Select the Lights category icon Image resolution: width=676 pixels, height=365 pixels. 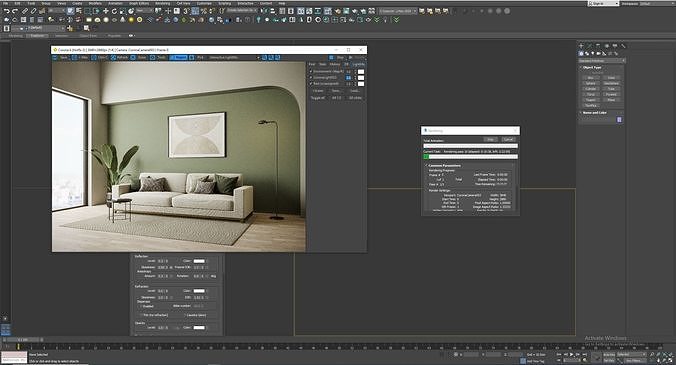pos(592,53)
